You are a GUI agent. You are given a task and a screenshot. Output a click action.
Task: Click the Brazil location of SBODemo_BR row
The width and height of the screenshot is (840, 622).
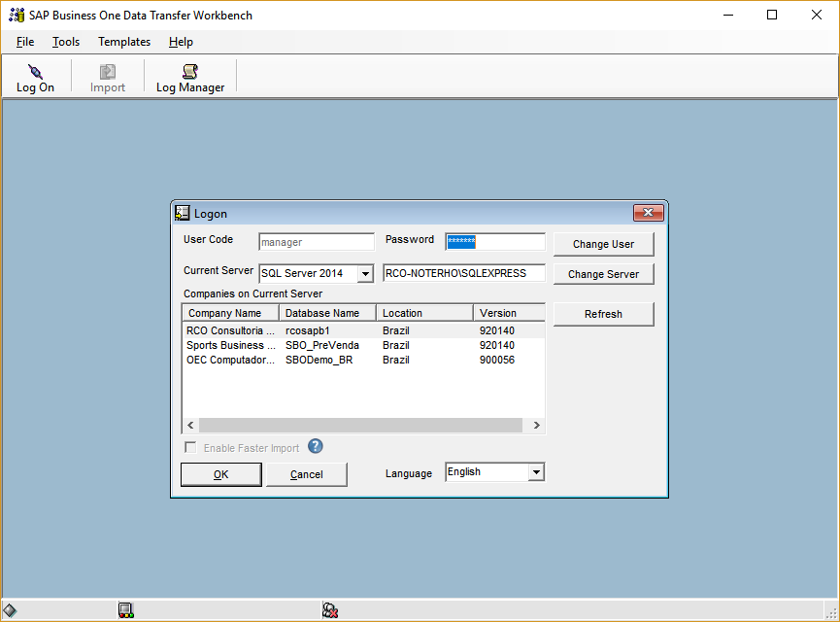[x=396, y=360]
